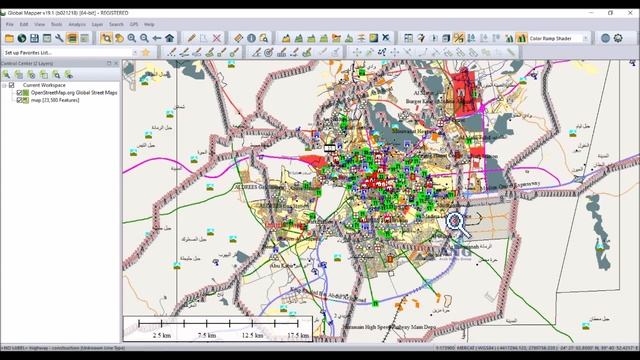Toggle the Control Center layers icon
Image resolution: width=640 pixels, height=360 pixels.
coord(72,38)
